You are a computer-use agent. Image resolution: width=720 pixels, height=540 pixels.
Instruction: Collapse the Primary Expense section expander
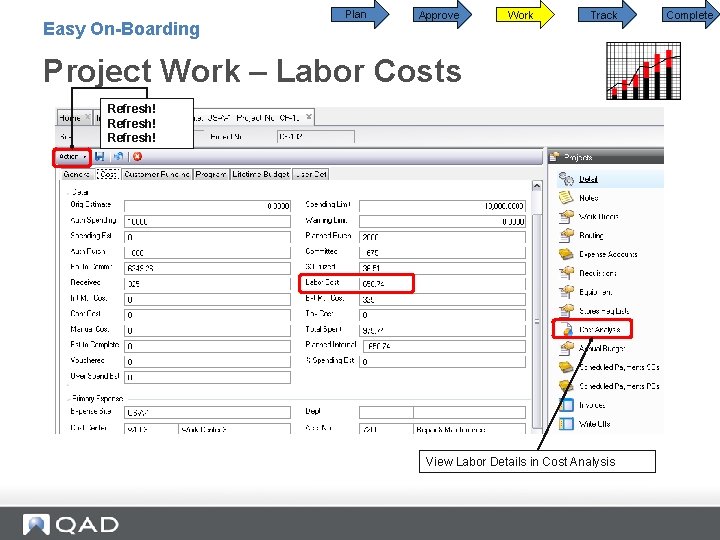(68, 399)
